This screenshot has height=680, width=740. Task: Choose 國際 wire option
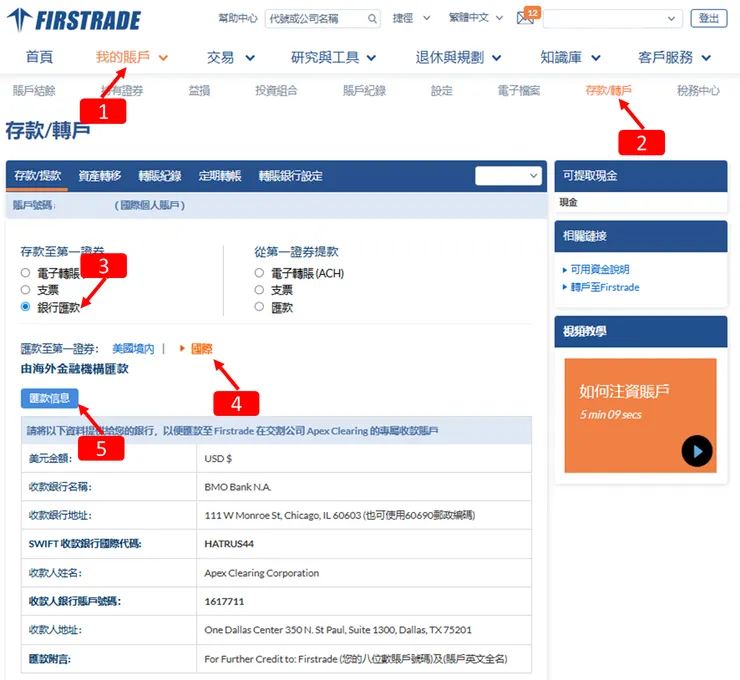pos(202,349)
